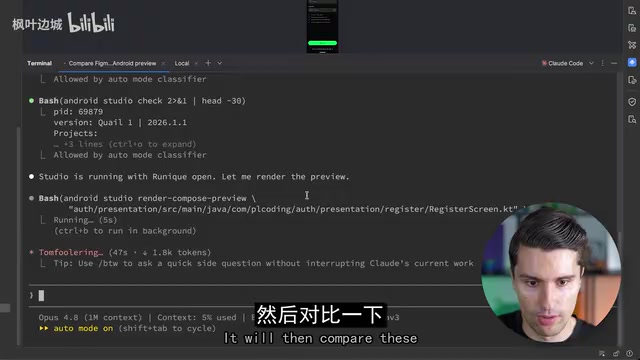
Task: Click '(ctrl+b to run in background)' hint
Action: coord(125,231)
